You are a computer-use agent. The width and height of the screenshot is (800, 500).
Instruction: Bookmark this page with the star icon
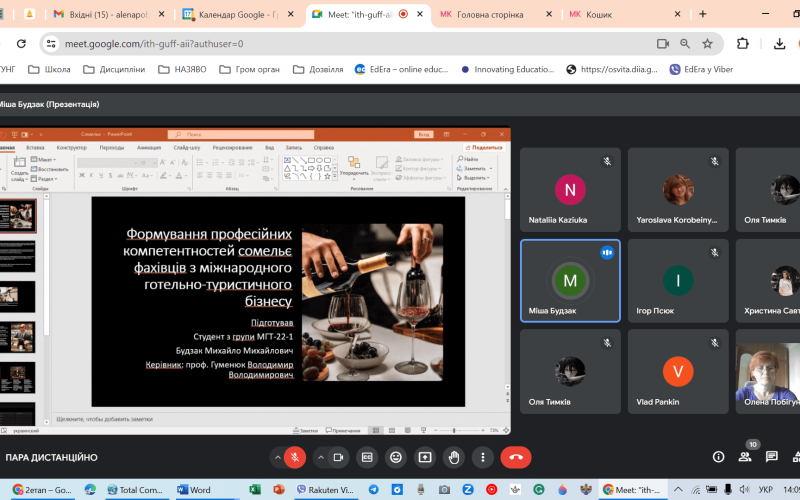707,44
